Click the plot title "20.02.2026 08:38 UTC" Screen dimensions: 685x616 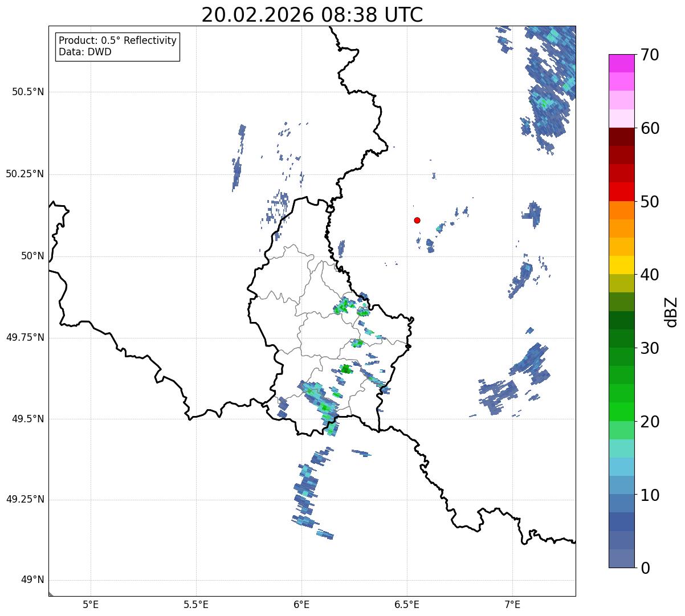[x=312, y=14]
